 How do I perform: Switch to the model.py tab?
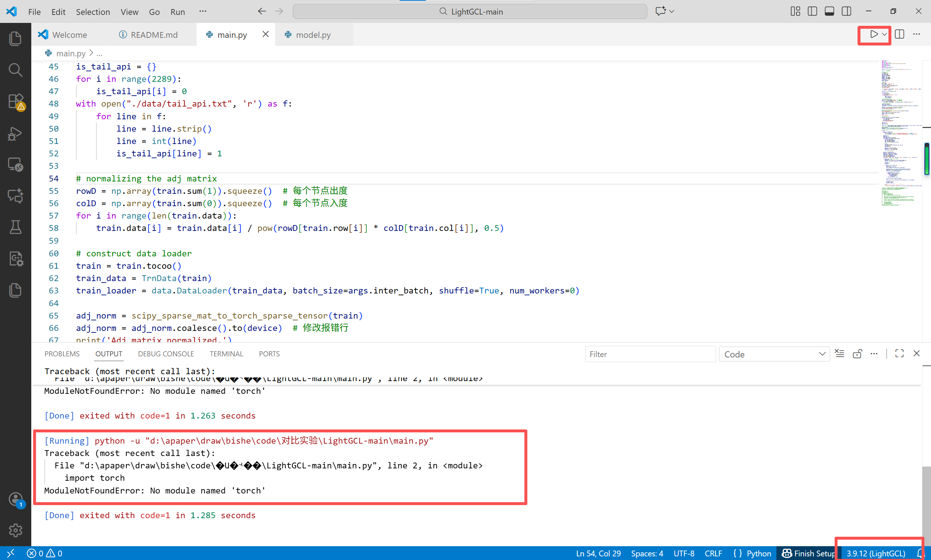313,35
